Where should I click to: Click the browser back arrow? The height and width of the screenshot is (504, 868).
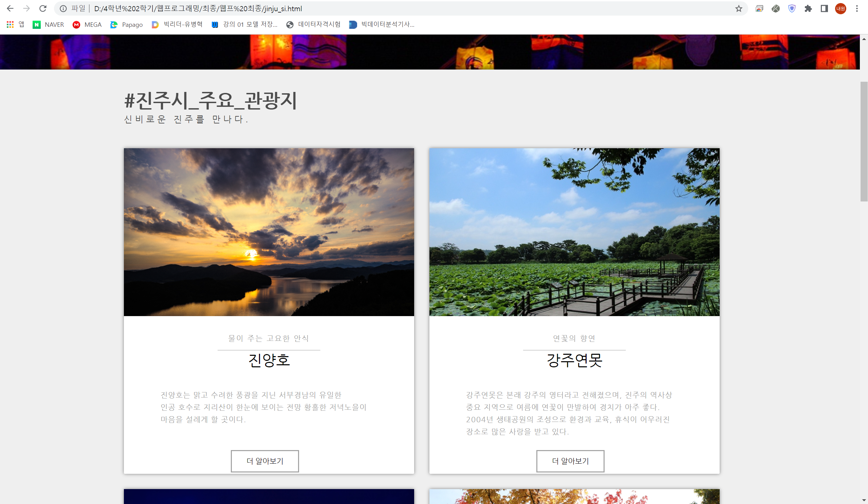[x=10, y=8]
